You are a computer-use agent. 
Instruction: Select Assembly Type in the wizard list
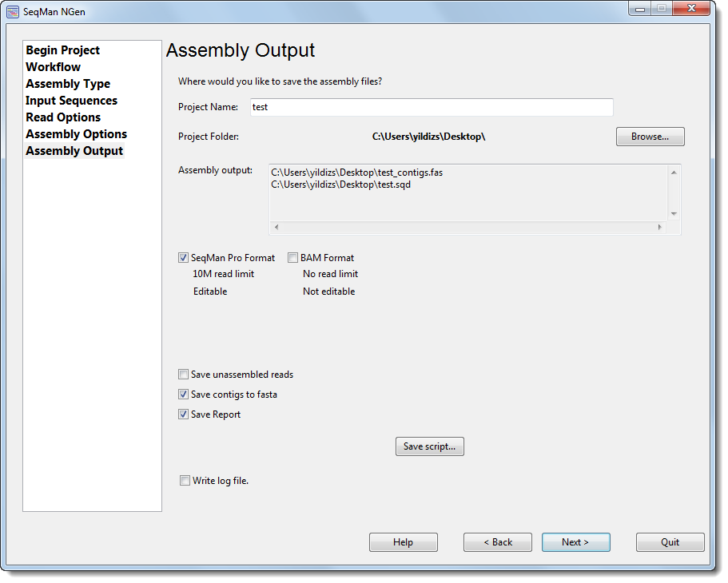click(68, 84)
